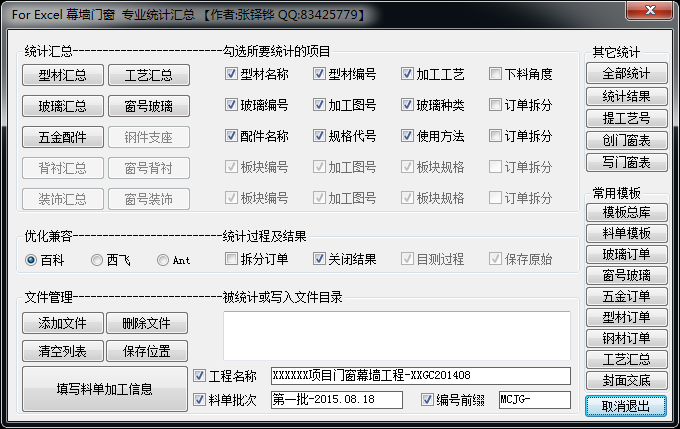Image resolution: width=680 pixels, height=429 pixels.
Task: Enable the 下料角度 checkbox
Action: (496, 74)
